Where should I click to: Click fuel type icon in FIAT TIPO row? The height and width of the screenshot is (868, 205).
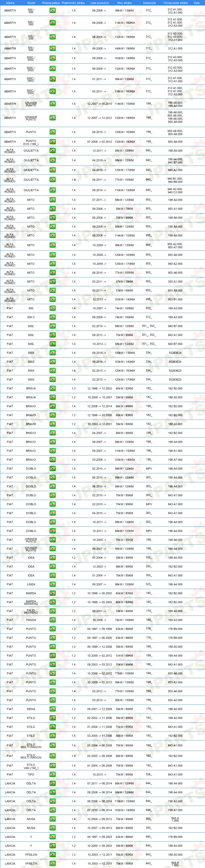tap(53, 774)
